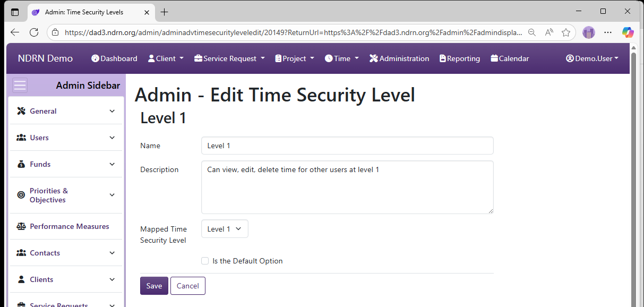Screen dimensions: 644x307
Task: Open the Demo.User account dropdown
Action: tap(592, 58)
